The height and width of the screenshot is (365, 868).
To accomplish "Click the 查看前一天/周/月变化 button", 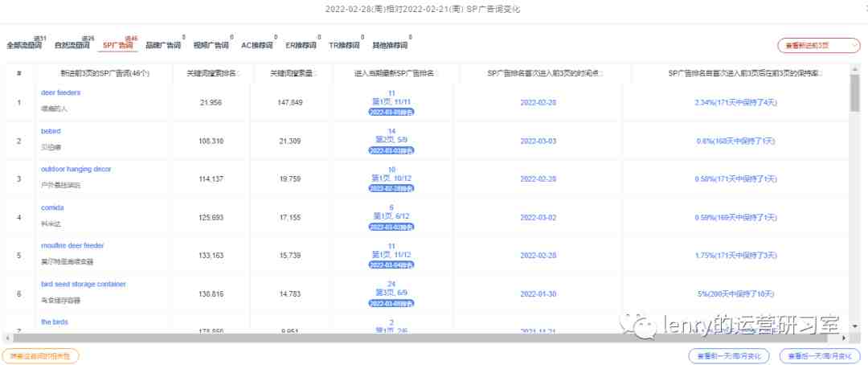I will pos(729,355).
